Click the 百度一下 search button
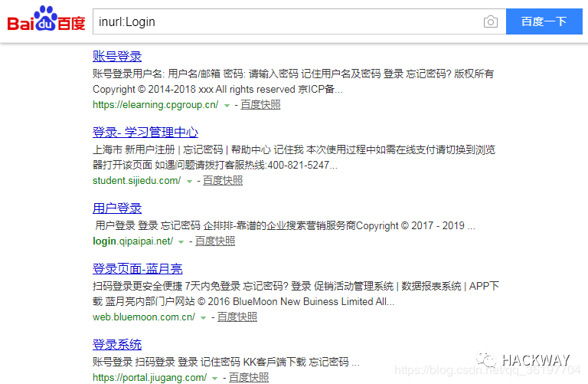Viewport: 588px width, 384px height. point(544,21)
